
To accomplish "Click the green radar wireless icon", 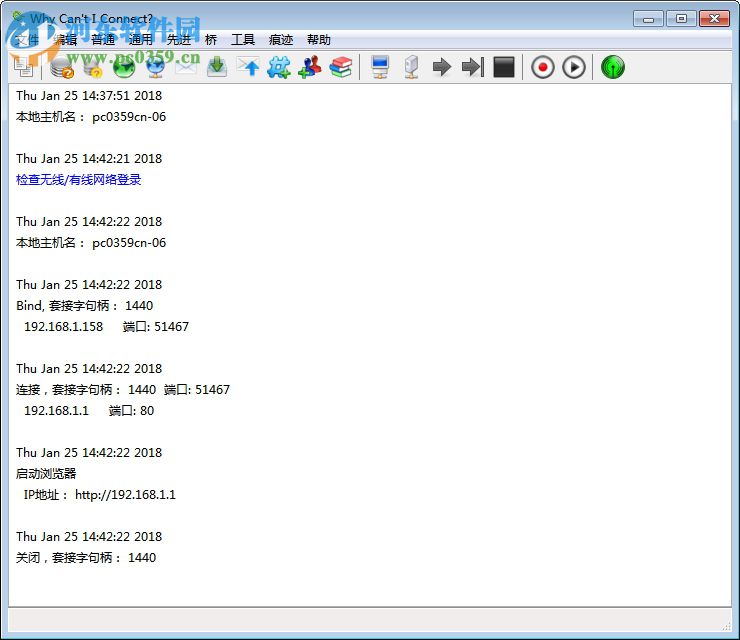I will [613, 67].
